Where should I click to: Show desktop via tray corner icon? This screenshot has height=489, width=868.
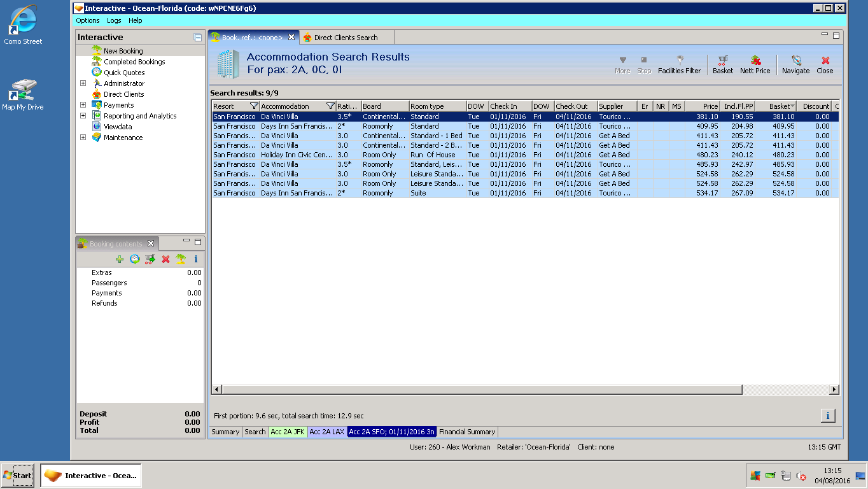[x=860, y=476]
